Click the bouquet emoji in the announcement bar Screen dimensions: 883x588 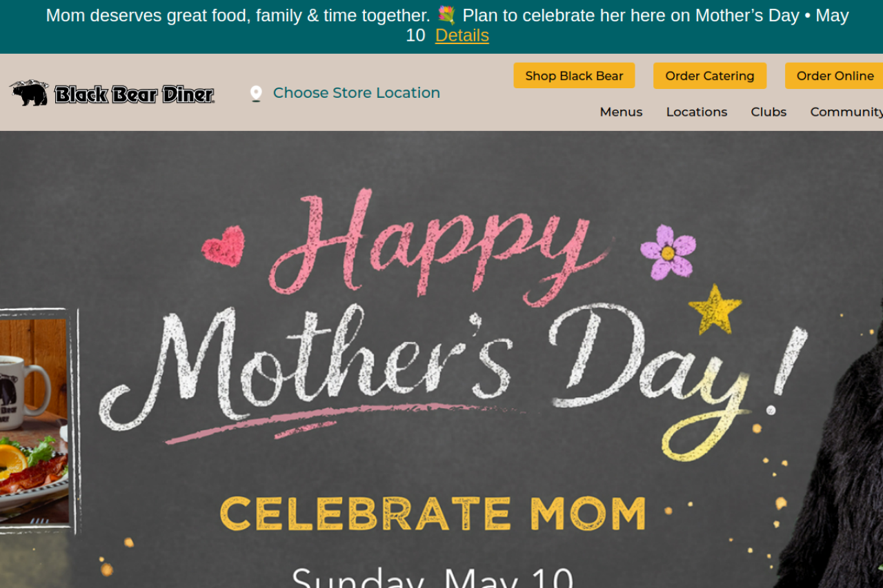[x=446, y=15]
